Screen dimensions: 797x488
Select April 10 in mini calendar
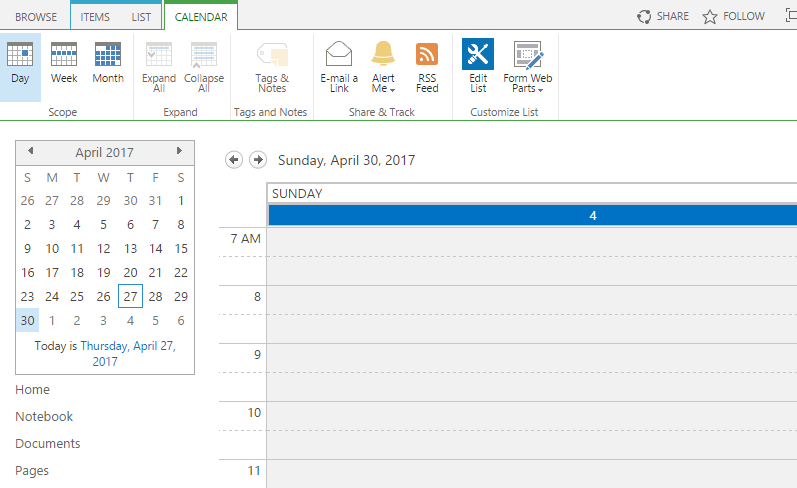tap(52, 249)
